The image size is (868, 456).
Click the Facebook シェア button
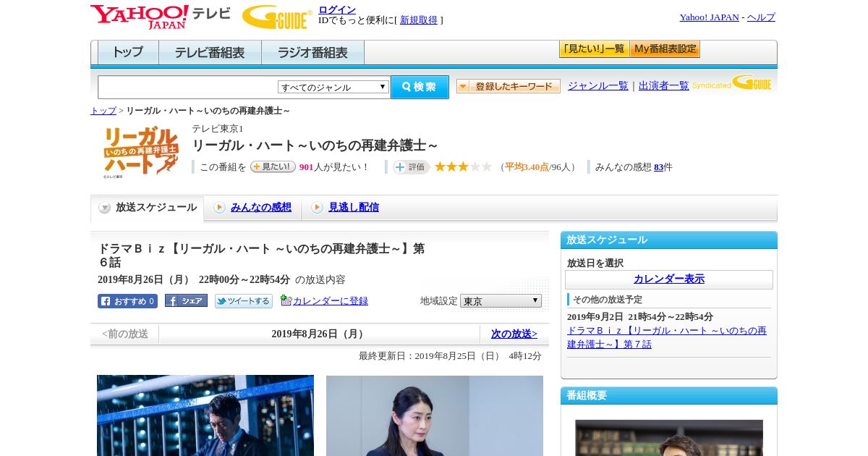(x=186, y=300)
